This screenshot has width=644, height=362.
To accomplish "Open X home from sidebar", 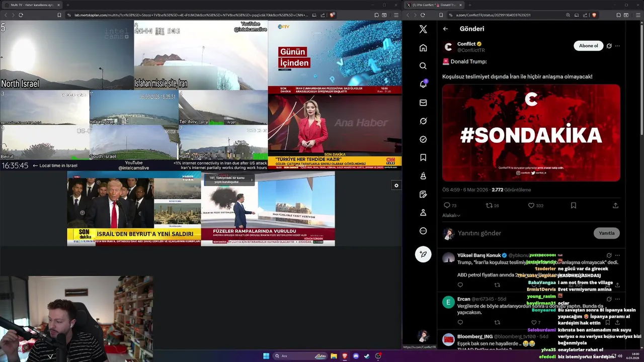I will click(423, 48).
